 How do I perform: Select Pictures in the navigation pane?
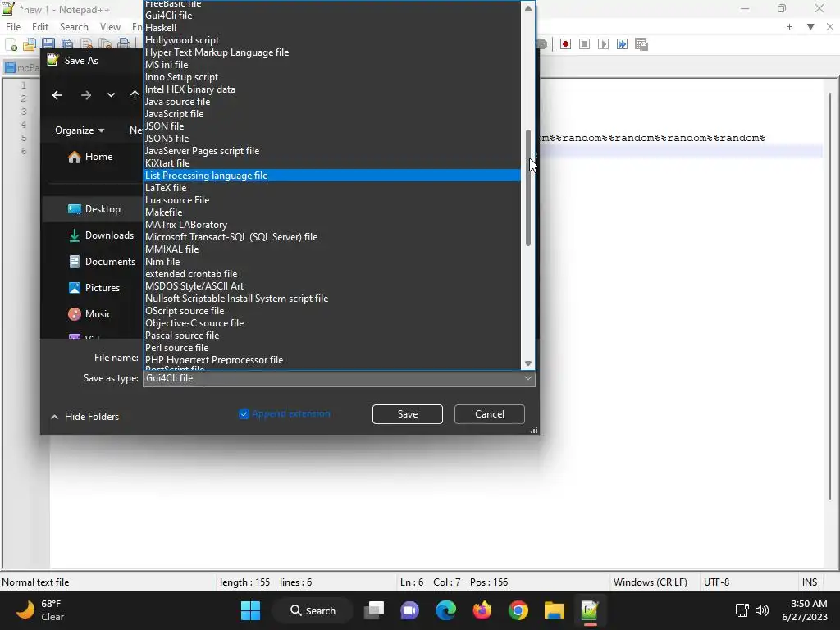pos(94,288)
